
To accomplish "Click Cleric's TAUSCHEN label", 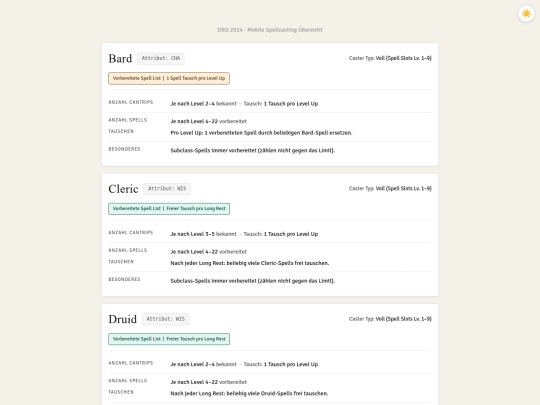I will [121, 262].
